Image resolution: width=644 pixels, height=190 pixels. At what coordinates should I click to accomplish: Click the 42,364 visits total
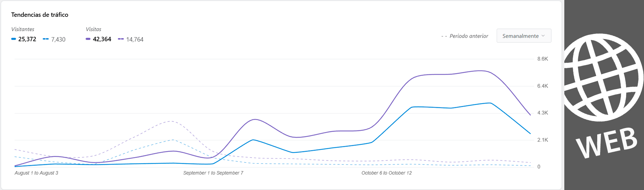pyautogui.click(x=102, y=39)
